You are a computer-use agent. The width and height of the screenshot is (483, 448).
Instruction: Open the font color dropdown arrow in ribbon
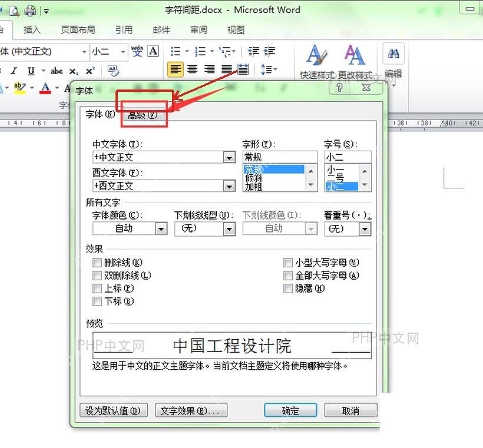[x=57, y=88]
